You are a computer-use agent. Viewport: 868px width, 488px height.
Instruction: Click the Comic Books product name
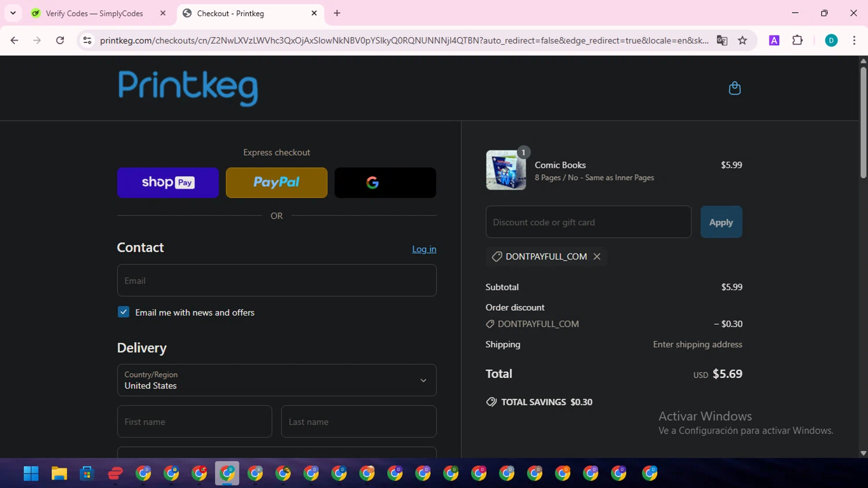[560, 165]
